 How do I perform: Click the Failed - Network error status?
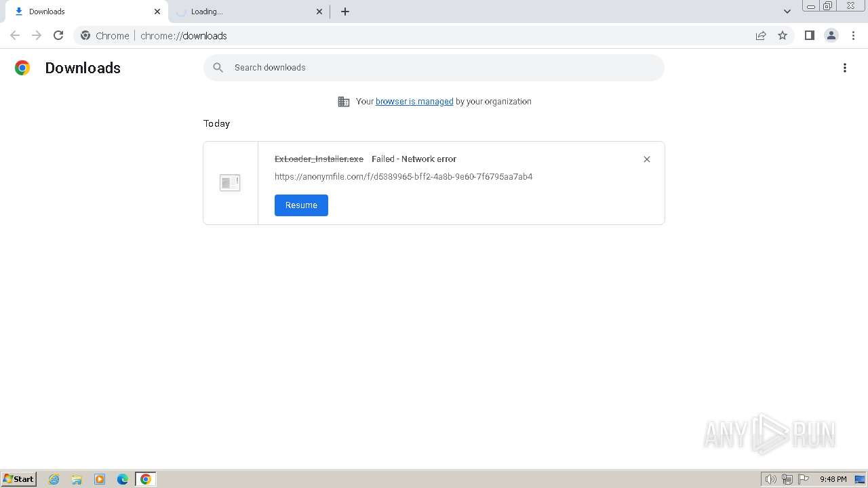414,159
